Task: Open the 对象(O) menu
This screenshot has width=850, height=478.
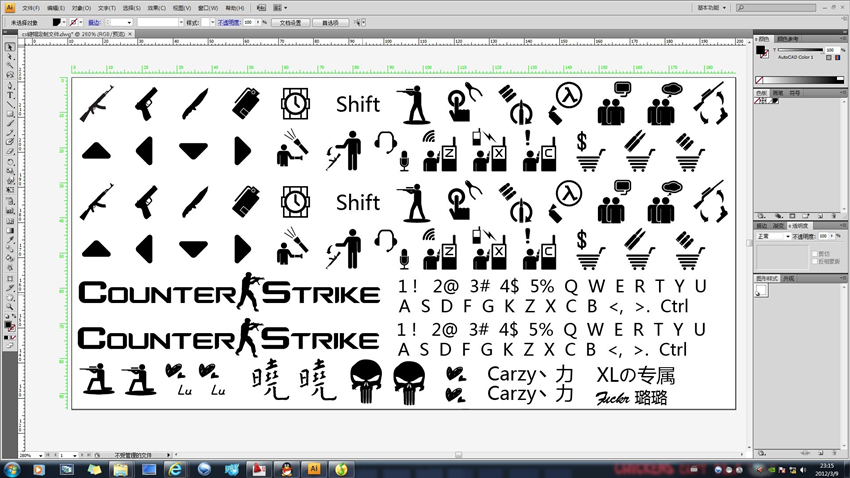Action: pos(81,8)
